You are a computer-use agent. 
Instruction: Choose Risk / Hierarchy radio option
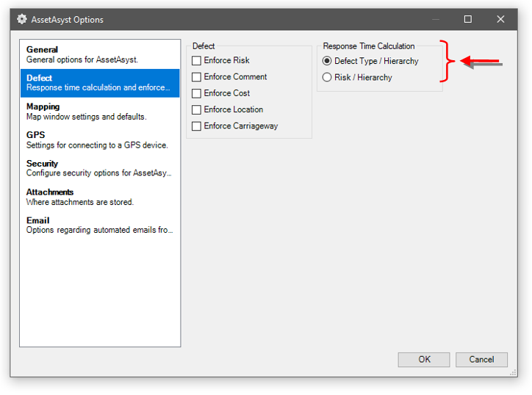coord(327,78)
